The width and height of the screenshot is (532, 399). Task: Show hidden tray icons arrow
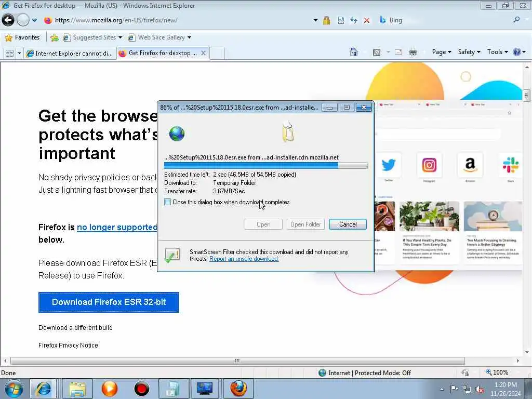pyautogui.click(x=442, y=390)
